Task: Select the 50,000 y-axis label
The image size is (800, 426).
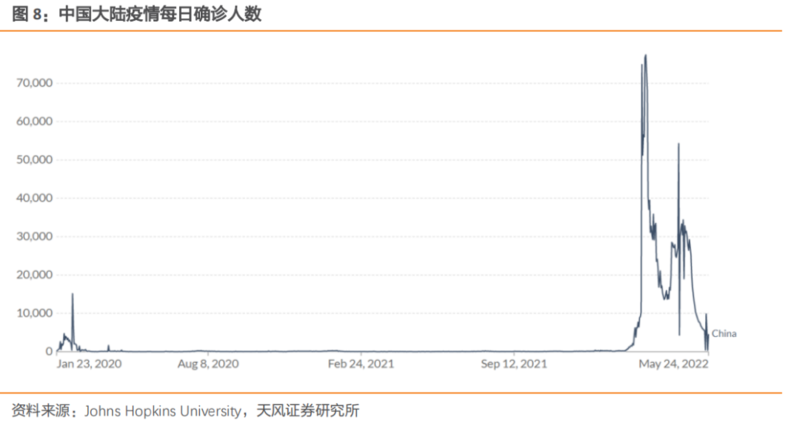Action: click(x=33, y=160)
